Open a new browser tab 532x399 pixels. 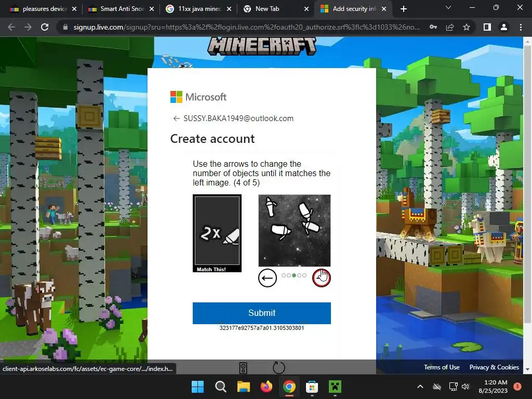[x=403, y=9]
